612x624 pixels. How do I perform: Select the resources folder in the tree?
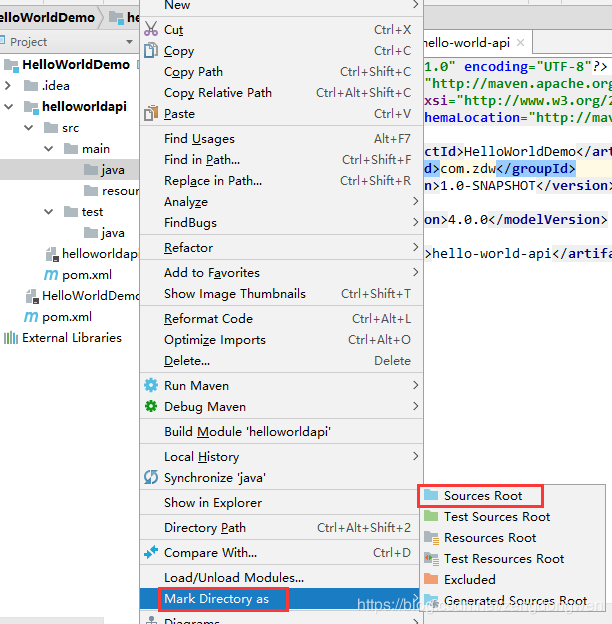coord(111,191)
